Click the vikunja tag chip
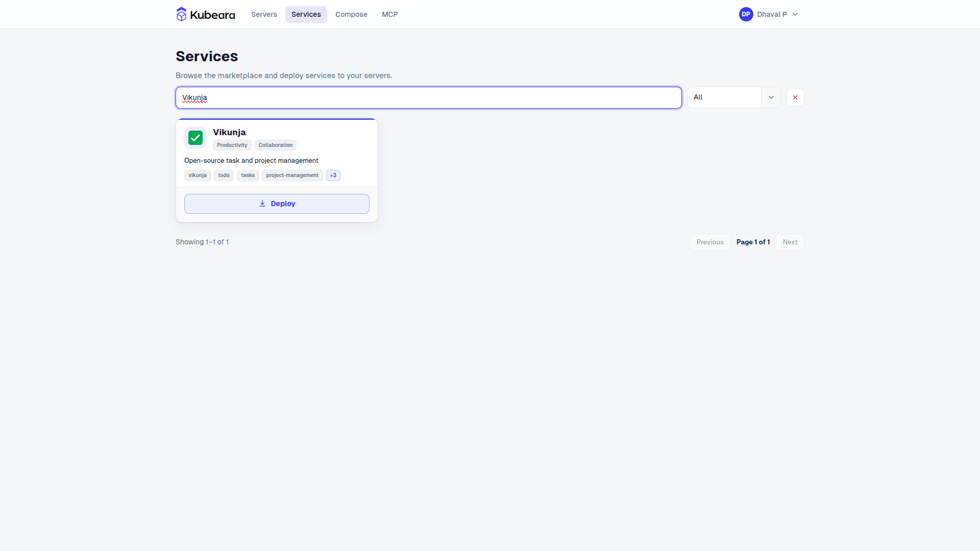The image size is (980, 551). [198, 176]
